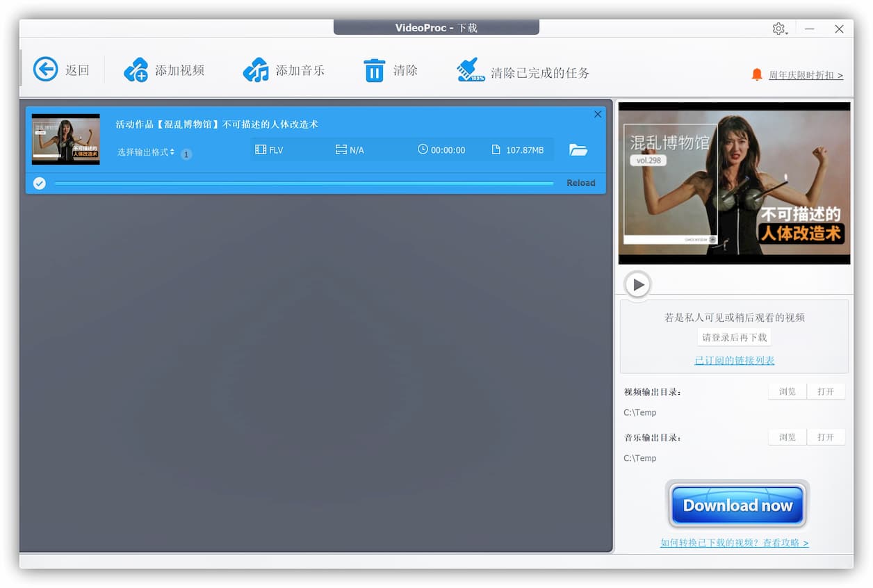
Task: Play the video preview
Action: (x=637, y=284)
